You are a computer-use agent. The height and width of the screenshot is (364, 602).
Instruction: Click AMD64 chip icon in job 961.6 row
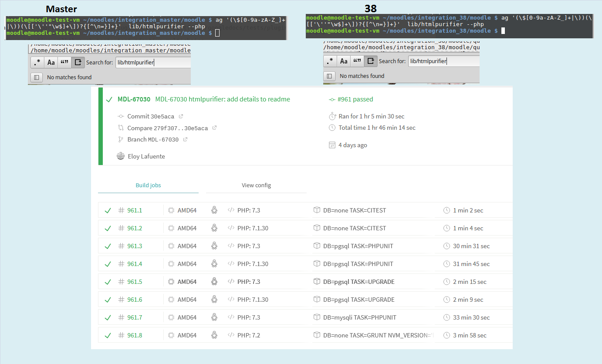click(x=171, y=300)
